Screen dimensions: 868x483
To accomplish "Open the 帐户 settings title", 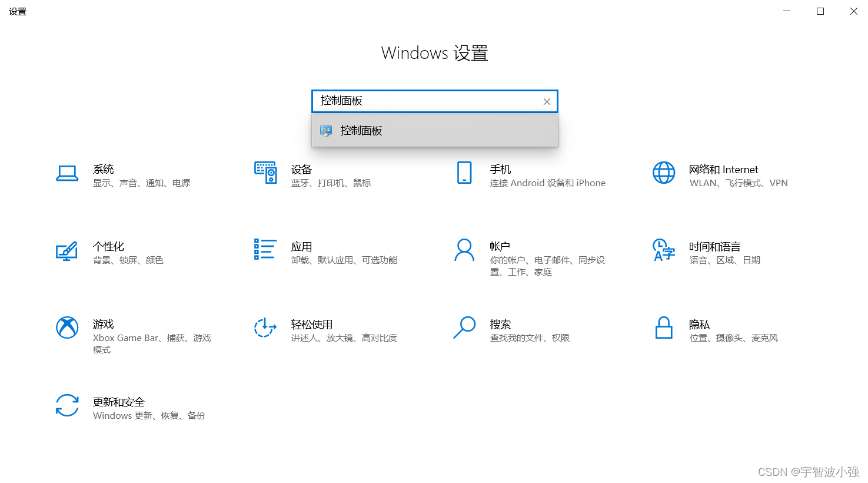I will tap(500, 247).
